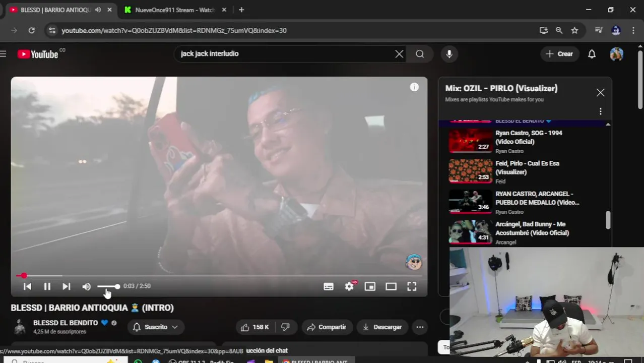This screenshot has height=363, width=644.
Task: Click the Mix: OZIL - PIRLO (Visualizer) heading
Action: pos(501,89)
